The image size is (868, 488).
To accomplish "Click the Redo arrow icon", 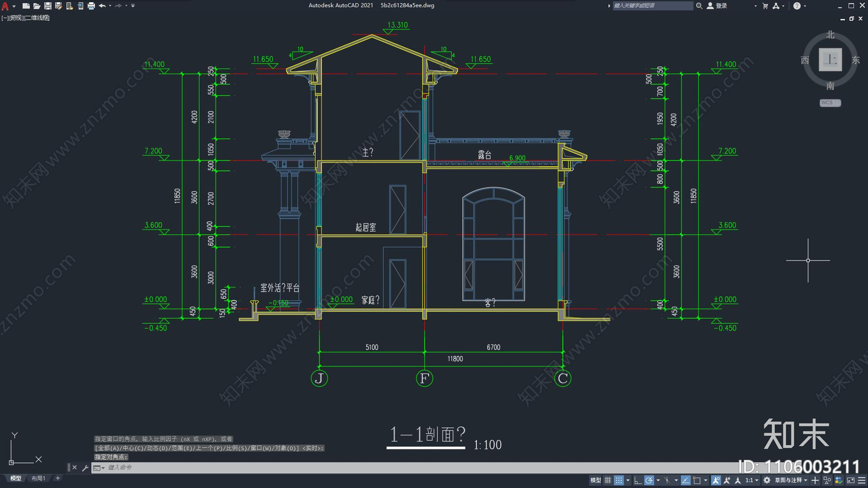I will click(118, 6).
